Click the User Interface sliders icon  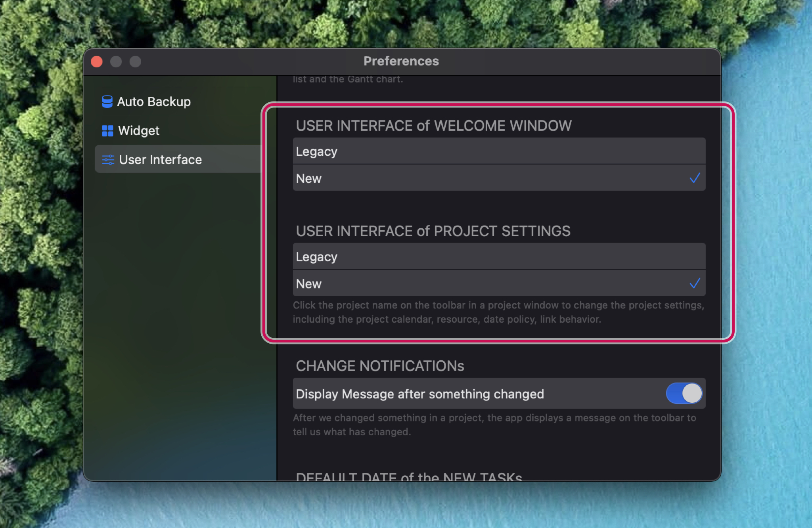click(108, 160)
